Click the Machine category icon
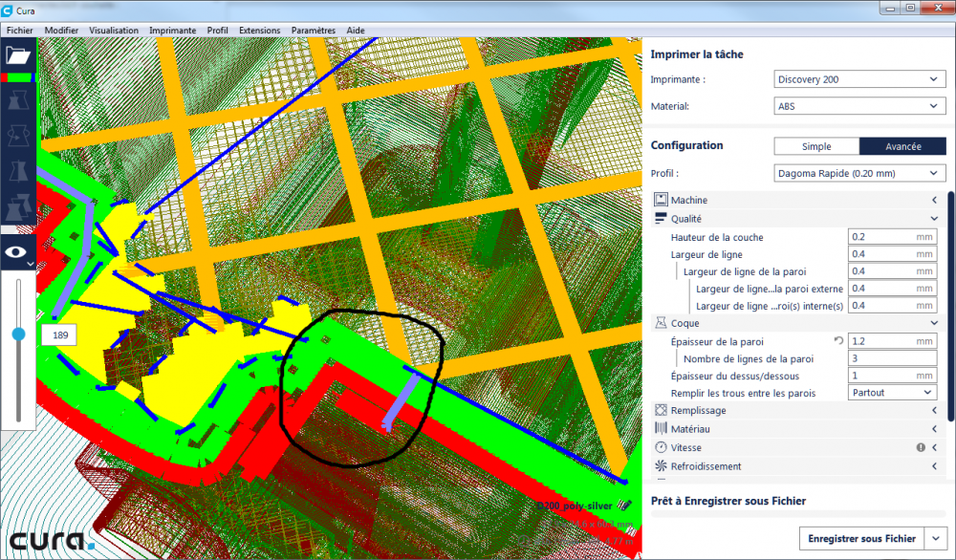The image size is (956, 560). [661, 200]
